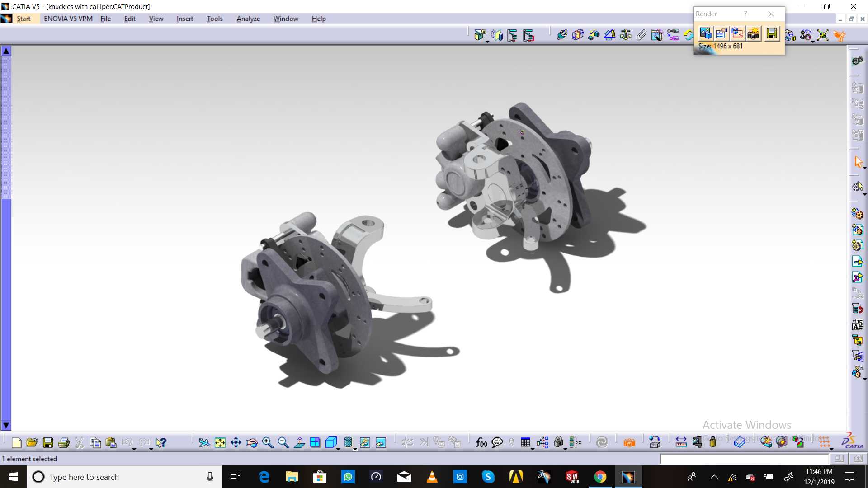
Task: Close the Render dialog
Action: point(771,14)
